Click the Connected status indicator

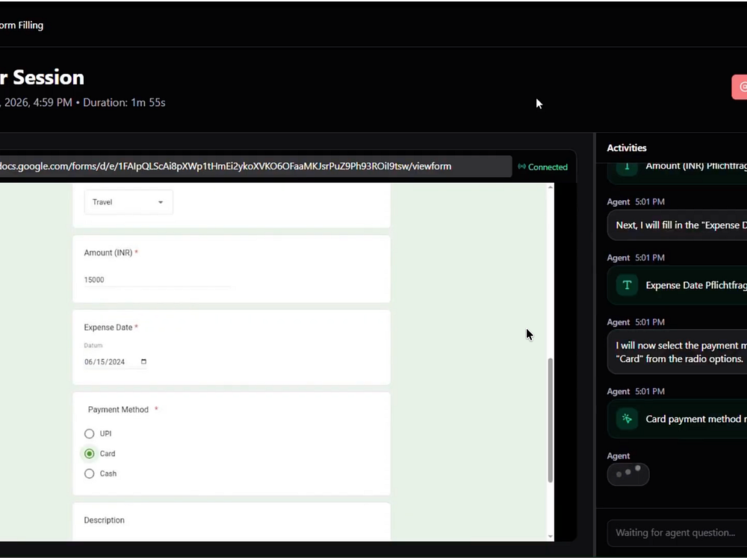click(542, 167)
